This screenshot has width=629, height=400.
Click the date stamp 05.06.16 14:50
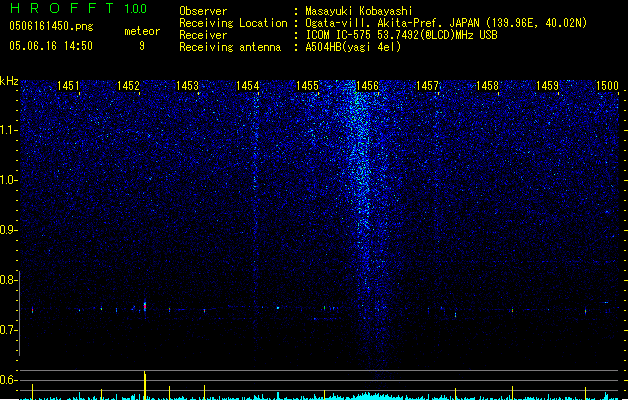[x=51, y=46]
